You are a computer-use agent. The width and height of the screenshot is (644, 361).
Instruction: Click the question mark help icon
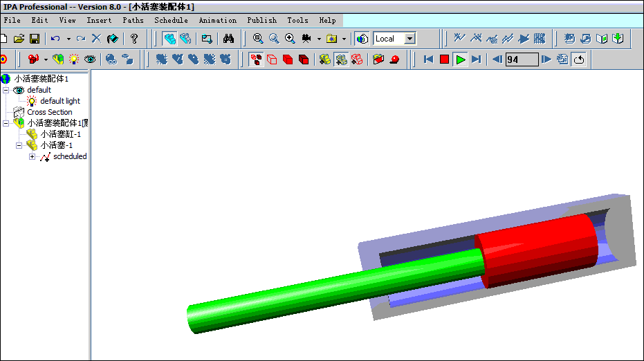click(134, 39)
